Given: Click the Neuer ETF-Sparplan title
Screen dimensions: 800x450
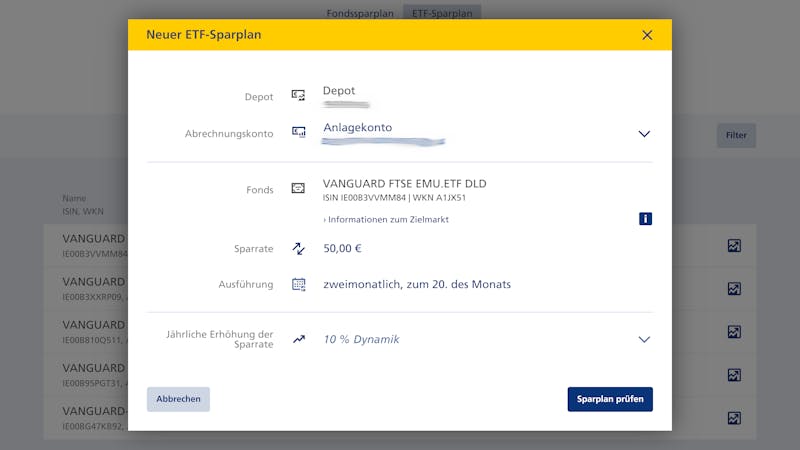Looking at the screenshot, I should tap(204, 35).
